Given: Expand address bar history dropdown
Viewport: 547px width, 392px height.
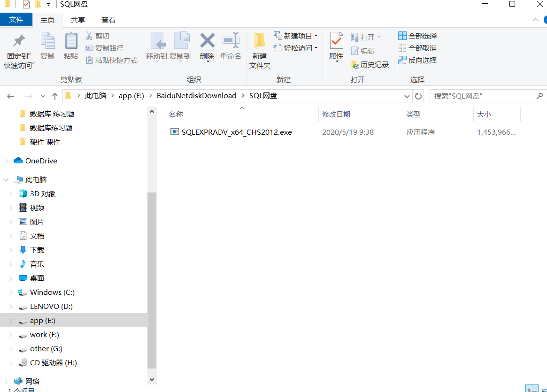Looking at the screenshot, I should click(x=407, y=96).
